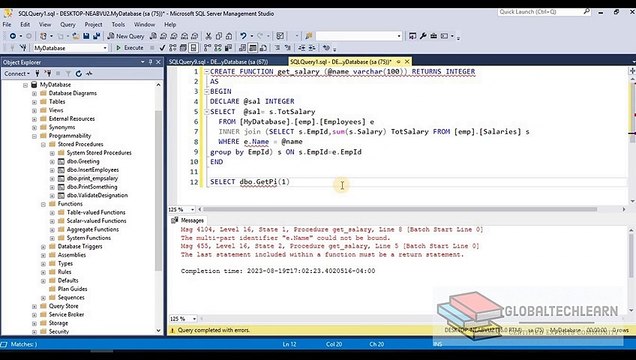Click Connect button in Object Explorer
Screen dimensions: 636x360
(17, 73)
